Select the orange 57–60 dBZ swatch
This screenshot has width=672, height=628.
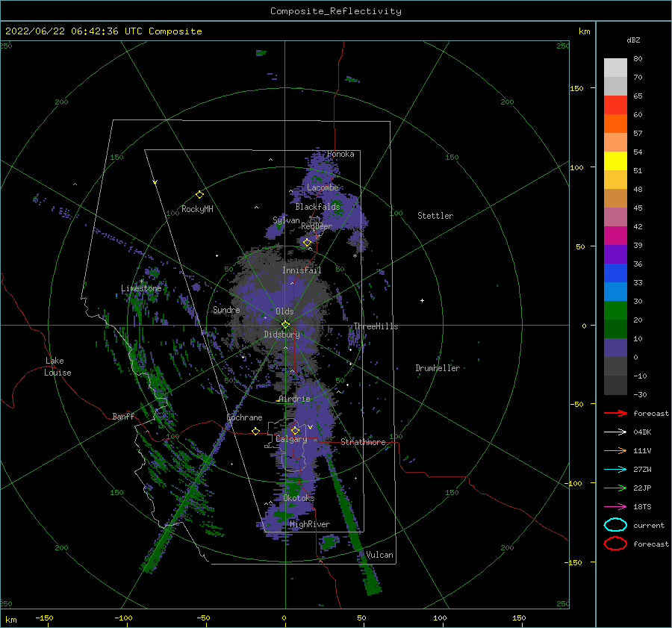[615, 124]
